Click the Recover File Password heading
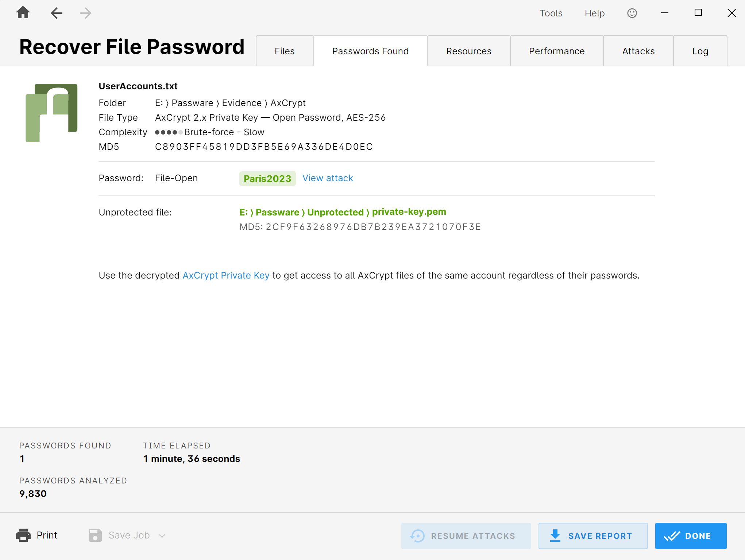This screenshot has height=560, width=745. [132, 47]
